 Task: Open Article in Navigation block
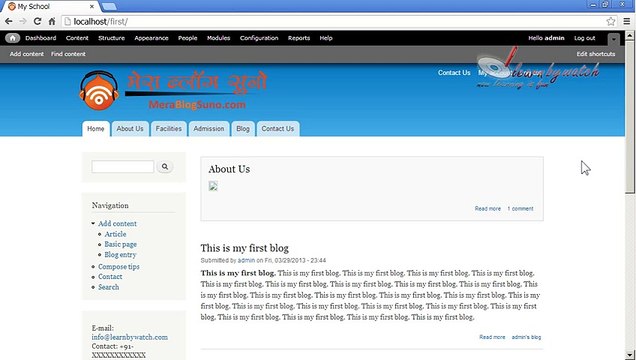(x=115, y=234)
